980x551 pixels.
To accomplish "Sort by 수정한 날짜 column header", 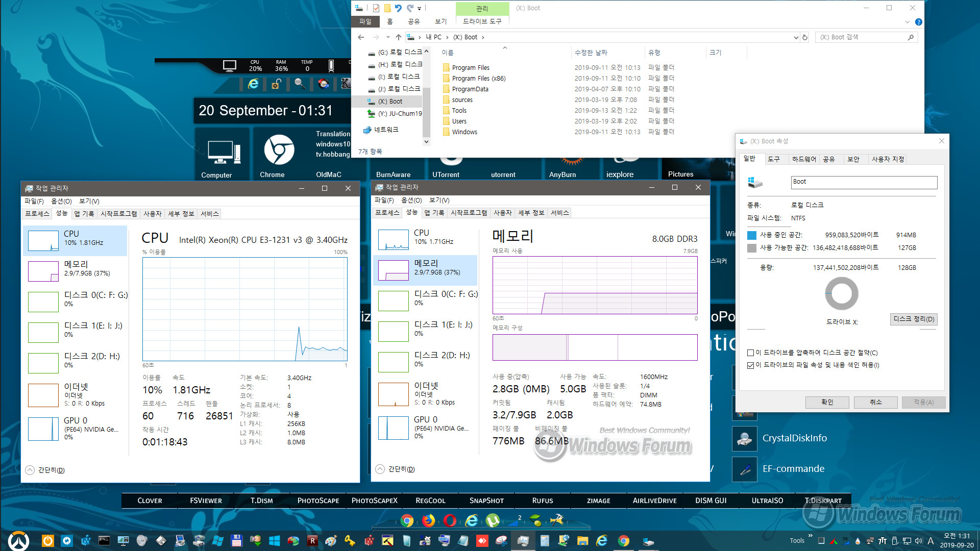I will click(591, 53).
